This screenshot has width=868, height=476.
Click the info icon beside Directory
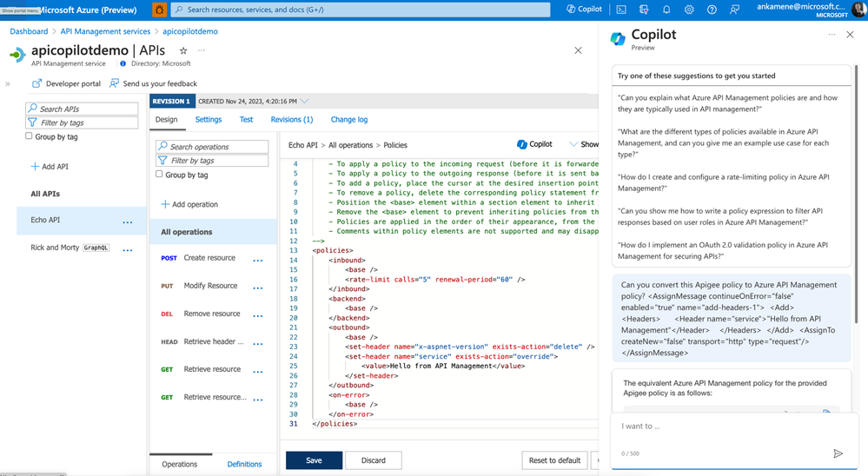click(x=123, y=63)
